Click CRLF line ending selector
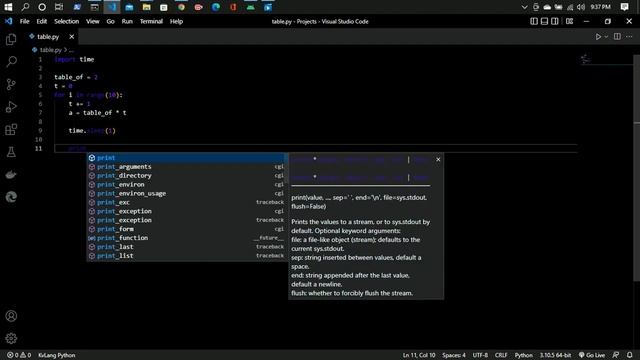Screen dimensions: 640x360 (x=501, y=355)
